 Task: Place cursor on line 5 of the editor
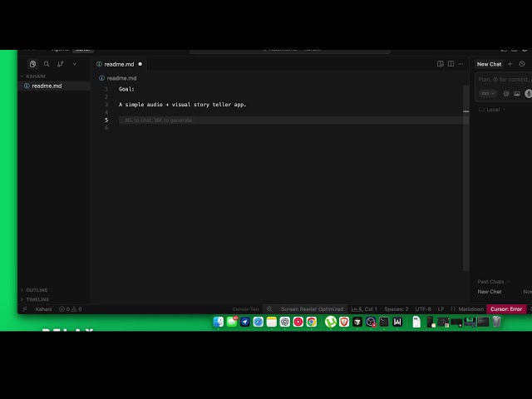(x=292, y=120)
